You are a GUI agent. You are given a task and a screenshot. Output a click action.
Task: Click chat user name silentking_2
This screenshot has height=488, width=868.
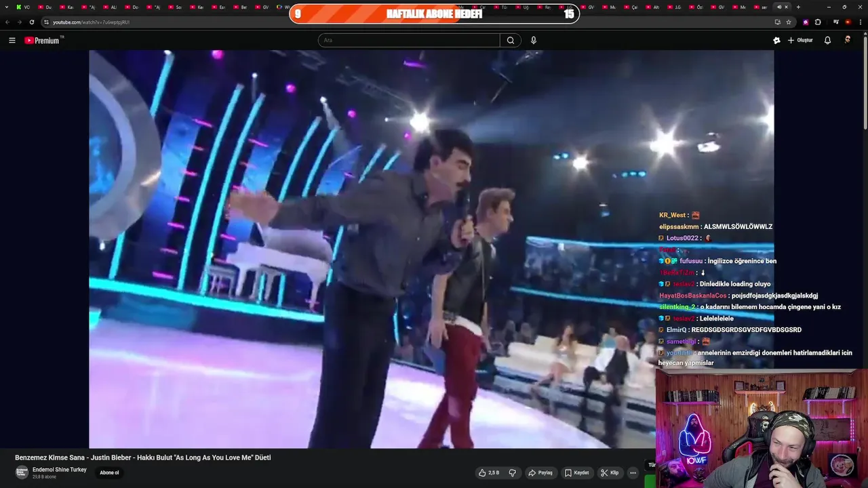point(677,307)
